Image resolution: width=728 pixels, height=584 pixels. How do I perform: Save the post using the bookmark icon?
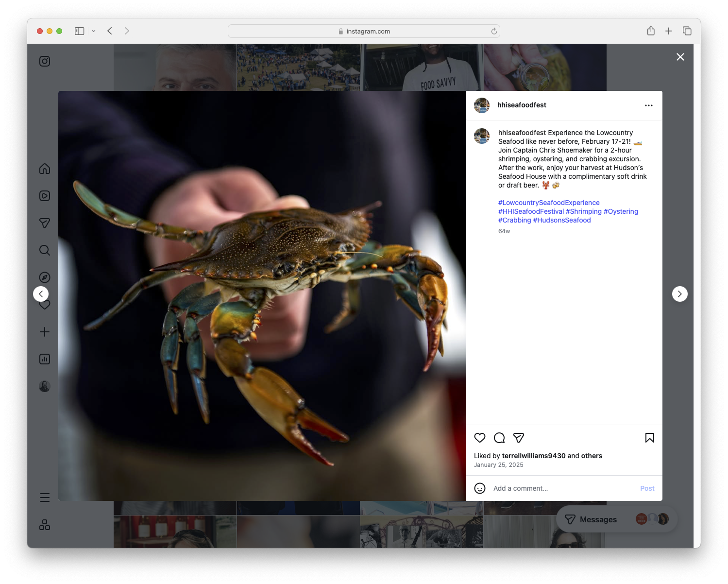(x=649, y=438)
